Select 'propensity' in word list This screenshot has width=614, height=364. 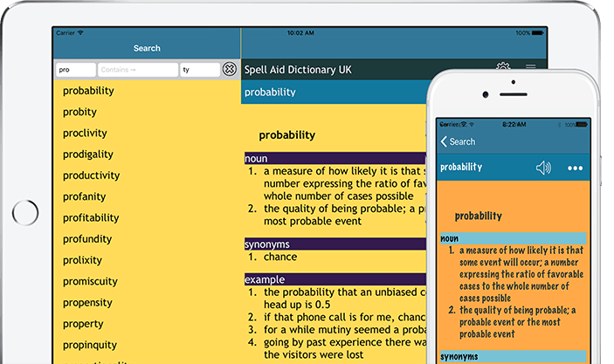tap(87, 303)
